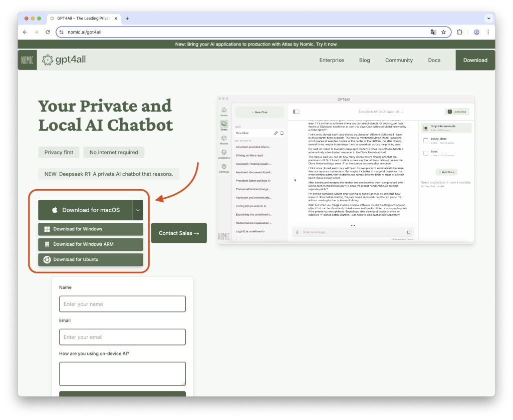513x420 pixels.
Task: Expand the download options chevron
Action: (138, 210)
